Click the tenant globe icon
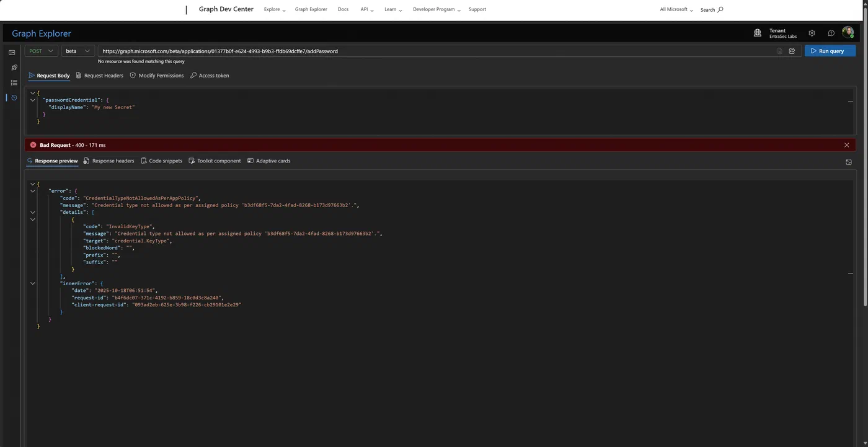Viewport: 868px width, 447px height. click(x=758, y=33)
